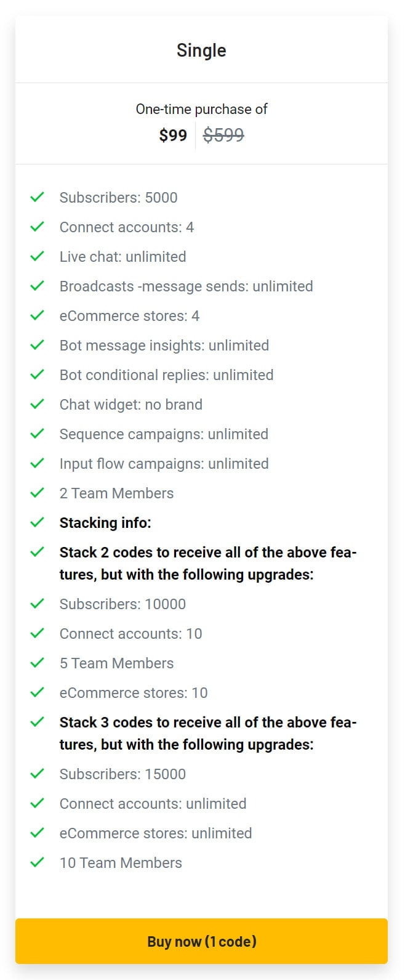
Task: Click the $99 discounted price
Action: click(173, 135)
